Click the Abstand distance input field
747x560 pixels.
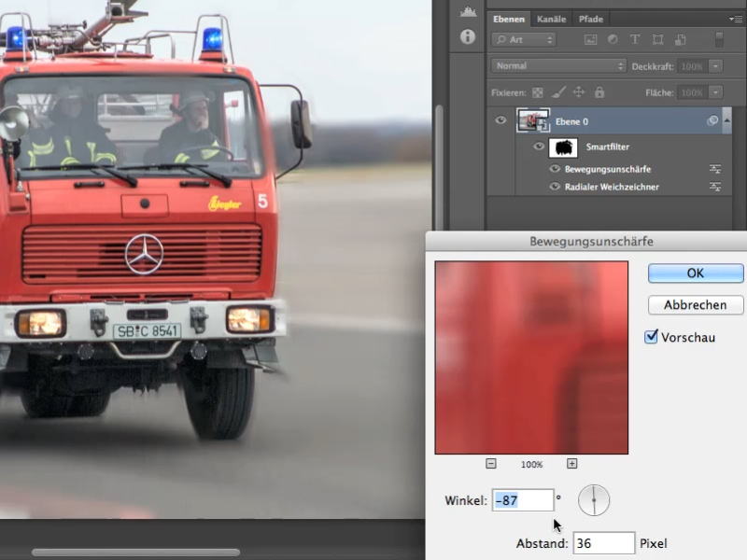click(x=603, y=543)
